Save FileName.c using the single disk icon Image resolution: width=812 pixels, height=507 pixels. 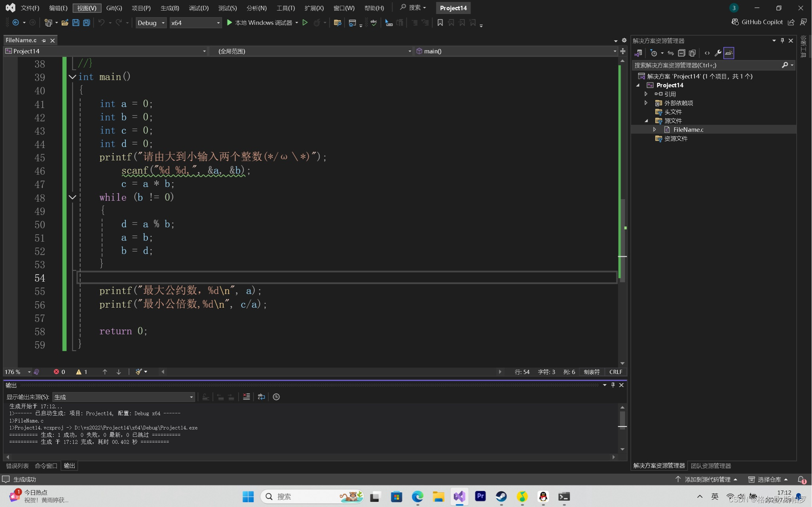[76, 23]
